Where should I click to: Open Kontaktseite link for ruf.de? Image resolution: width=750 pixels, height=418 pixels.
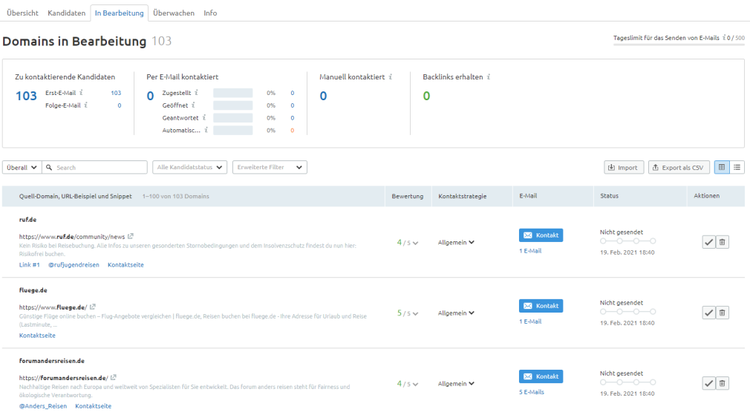point(125,264)
